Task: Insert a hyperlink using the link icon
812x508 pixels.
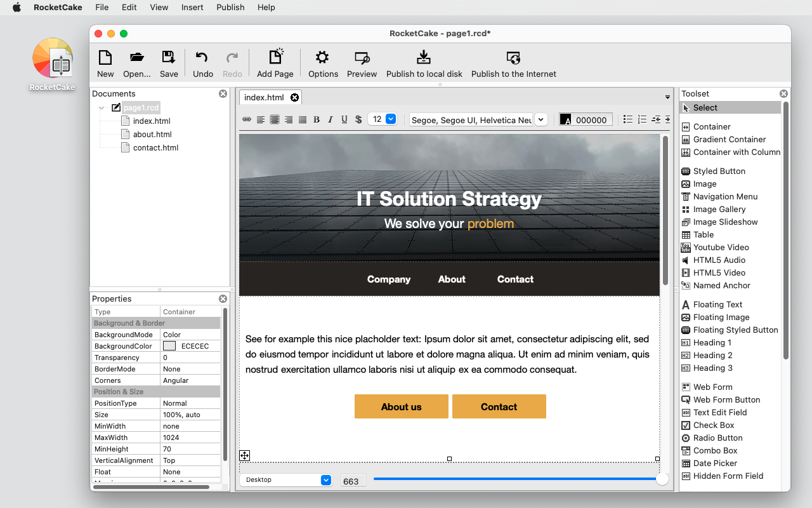Action: tap(246, 119)
